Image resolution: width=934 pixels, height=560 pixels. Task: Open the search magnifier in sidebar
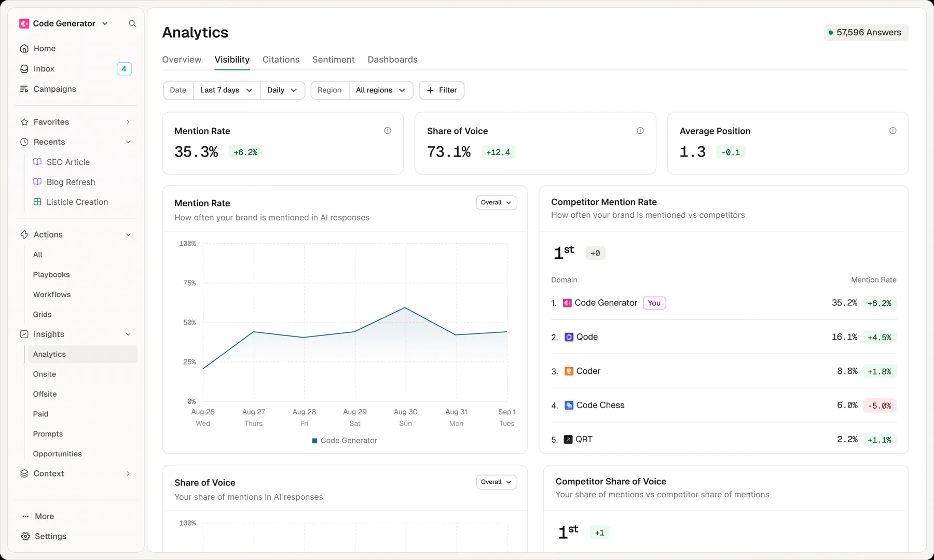coord(132,24)
